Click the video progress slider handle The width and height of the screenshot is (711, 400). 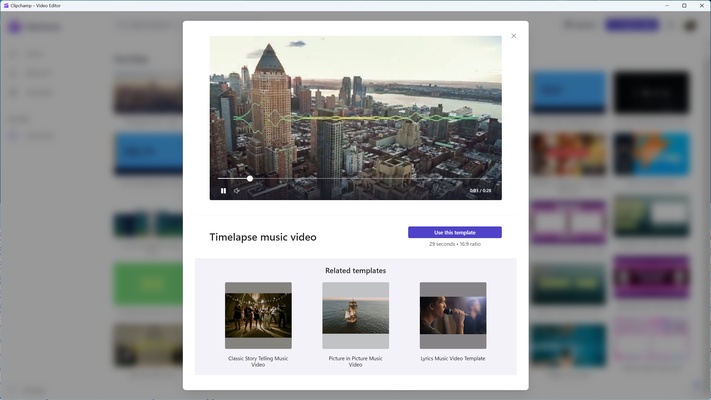click(x=250, y=179)
